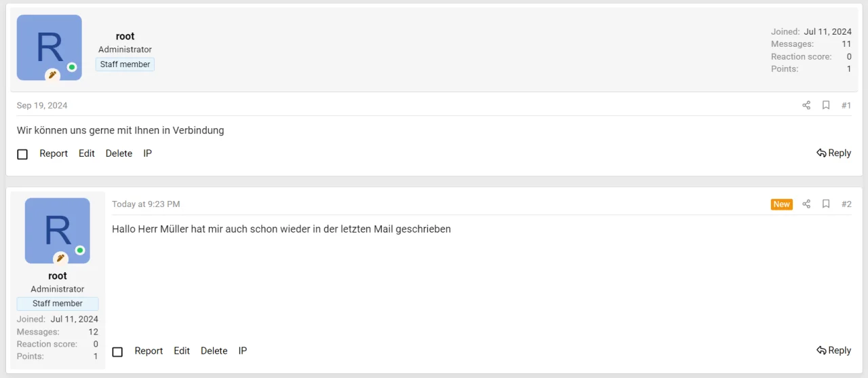Image resolution: width=868 pixels, height=378 pixels.
Task: Open root username in second post
Action: (x=58, y=276)
